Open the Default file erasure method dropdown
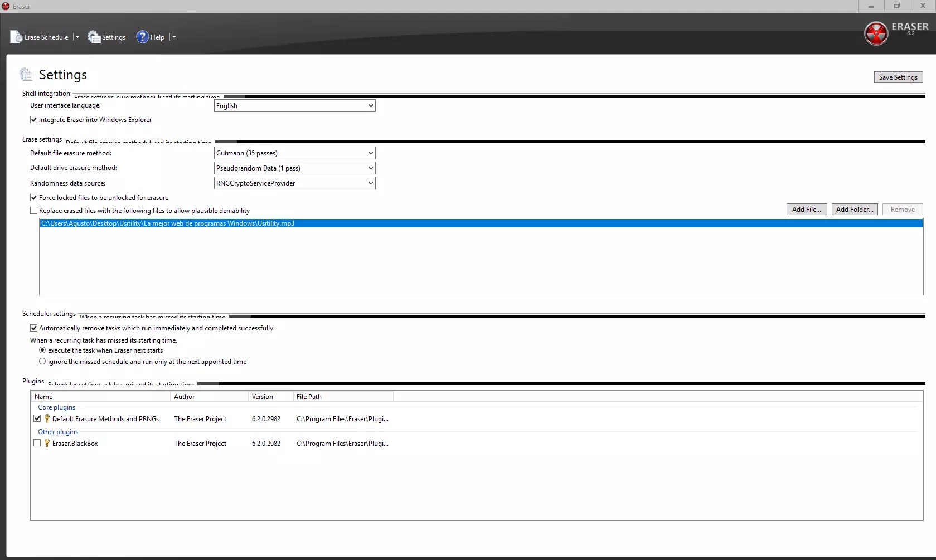Viewport: 936px width, 560px height. [x=294, y=153]
